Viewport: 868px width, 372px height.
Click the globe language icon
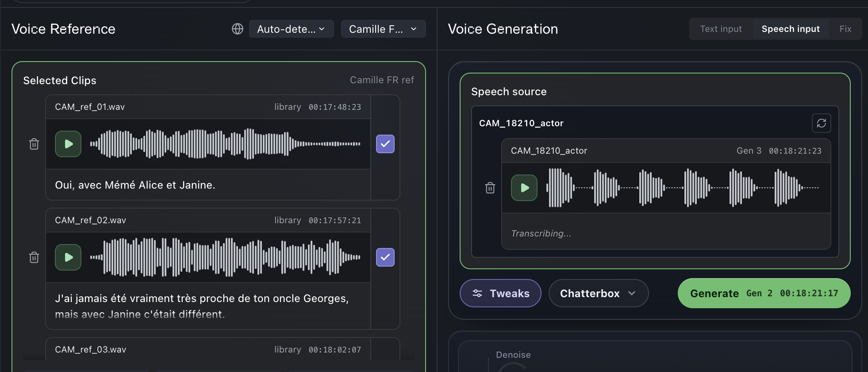(238, 29)
